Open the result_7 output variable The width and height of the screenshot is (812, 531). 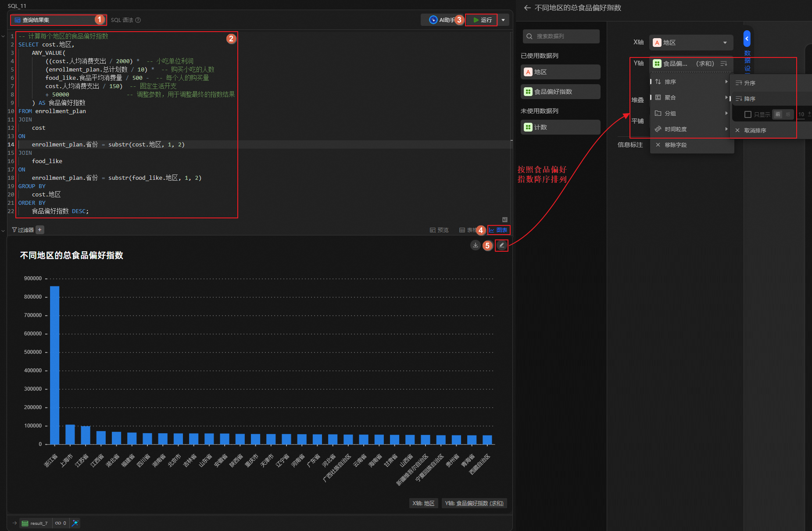[x=35, y=523]
